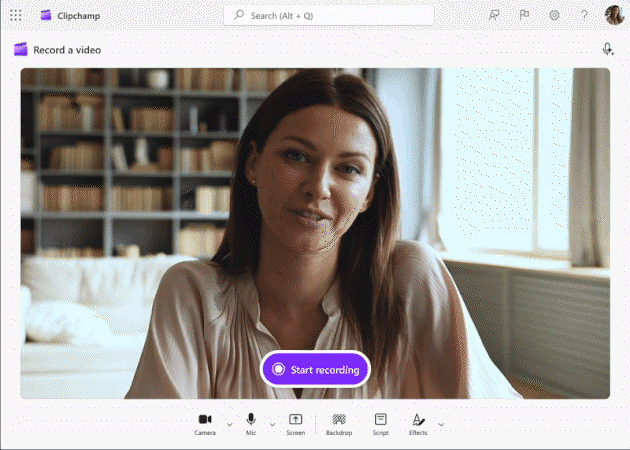Click the Clipchamp app name text
630x450 pixels.
79,16
